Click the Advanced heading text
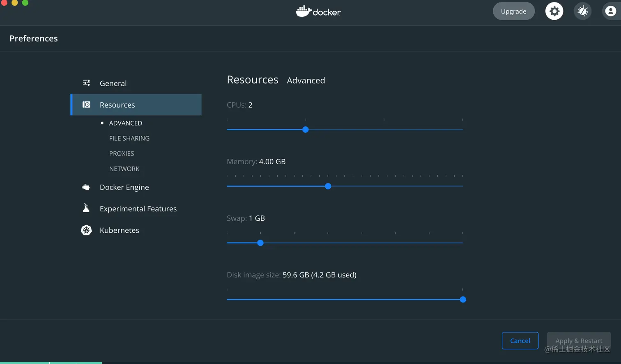 [306, 80]
